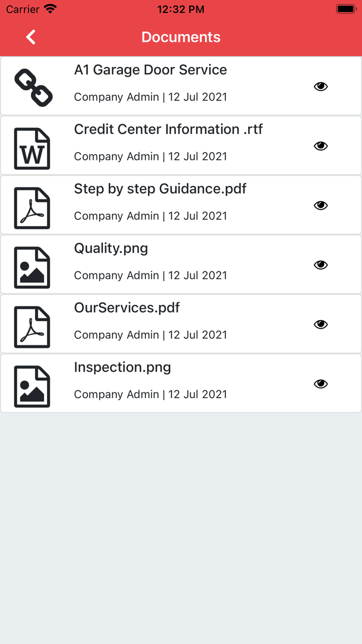Viewport: 362px width, 644px height.
Task: Open the OurServices.pdf file name
Action: pyautogui.click(x=127, y=308)
